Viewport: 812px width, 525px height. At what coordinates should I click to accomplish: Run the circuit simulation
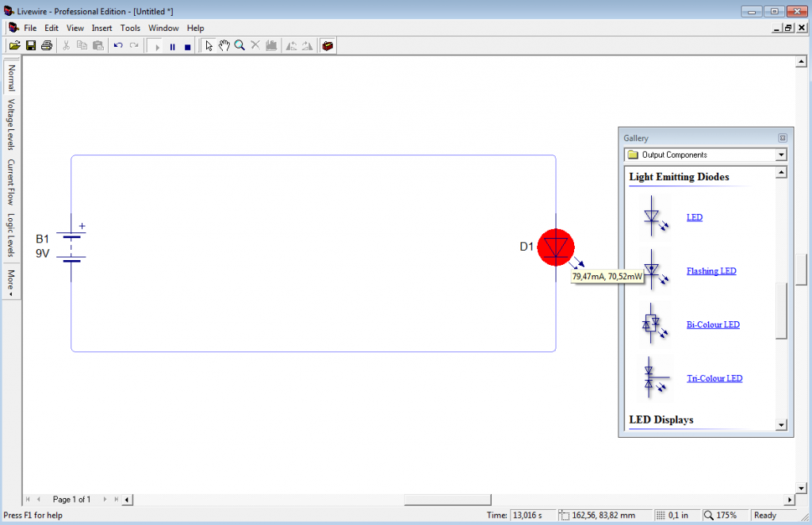(x=156, y=45)
